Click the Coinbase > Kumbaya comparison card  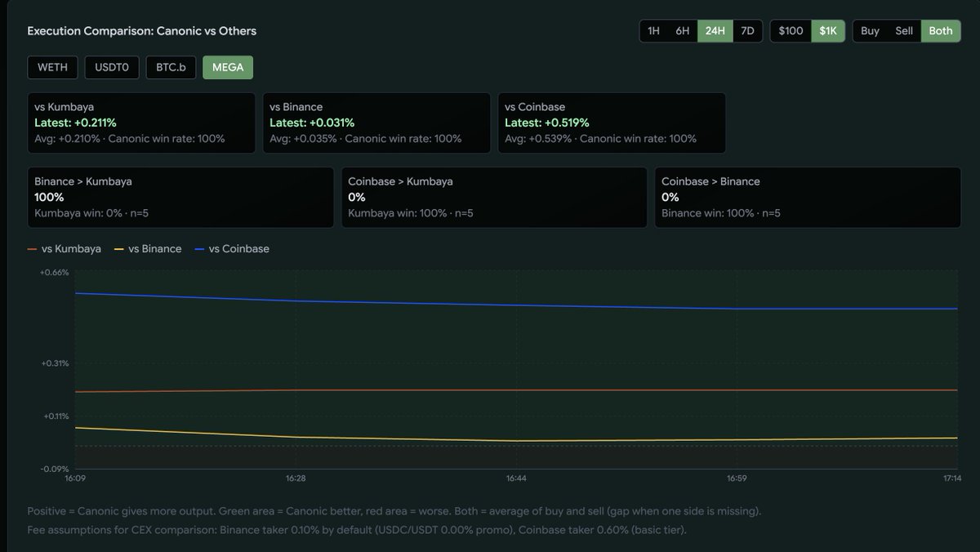click(x=494, y=198)
